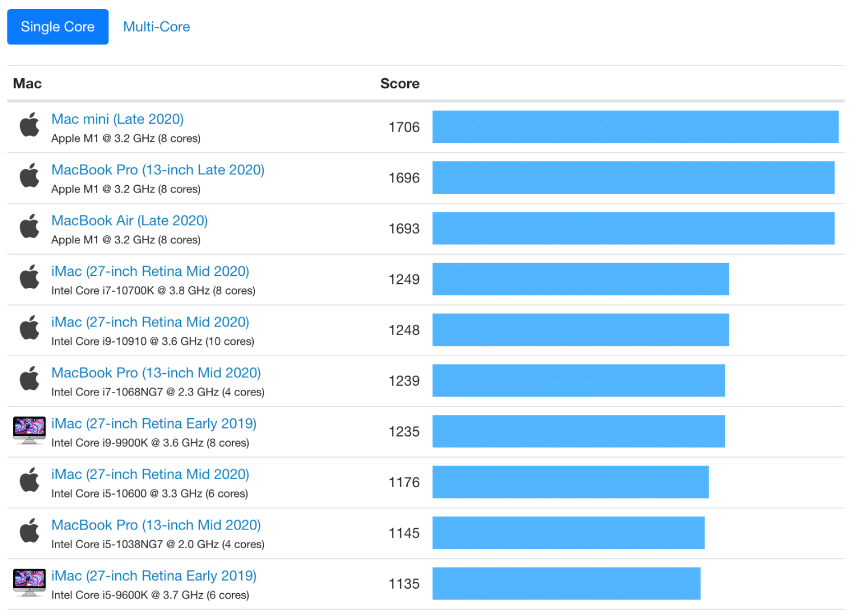Switch to the Multi-Core tab
Viewport: 856px width, 616px height.
pyautogui.click(x=156, y=27)
